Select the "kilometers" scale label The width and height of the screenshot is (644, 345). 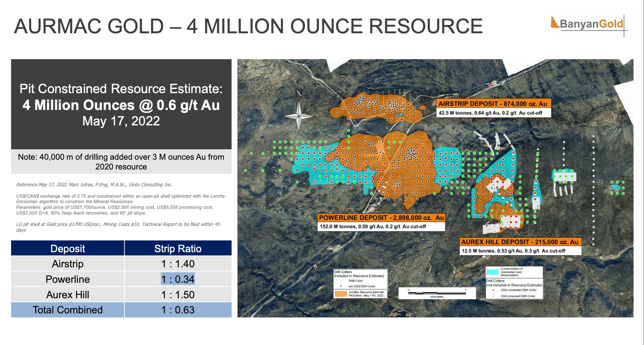click(437, 297)
